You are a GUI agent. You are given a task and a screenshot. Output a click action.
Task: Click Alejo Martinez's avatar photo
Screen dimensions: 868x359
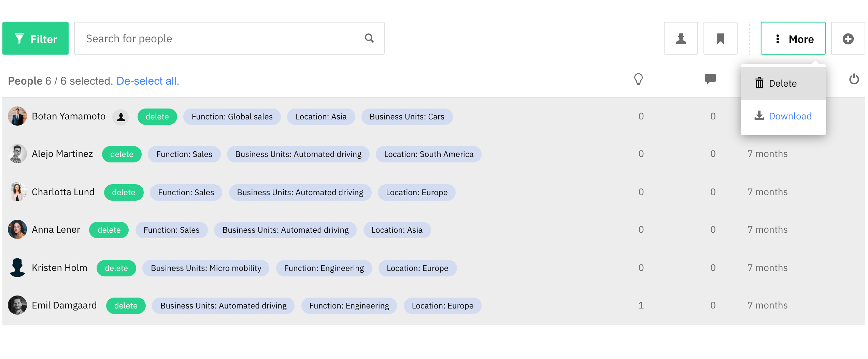pos(17,154)
